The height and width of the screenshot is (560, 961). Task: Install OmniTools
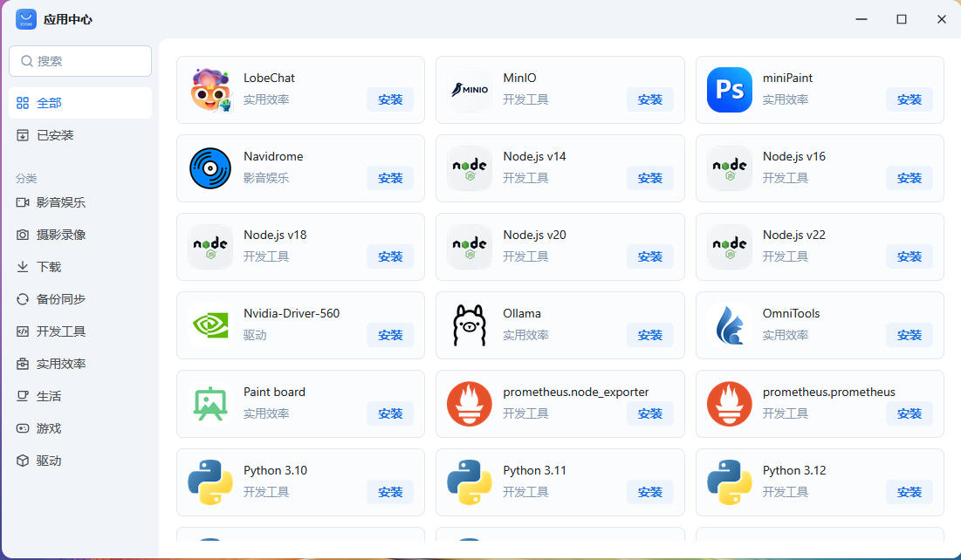click(909, 335)
